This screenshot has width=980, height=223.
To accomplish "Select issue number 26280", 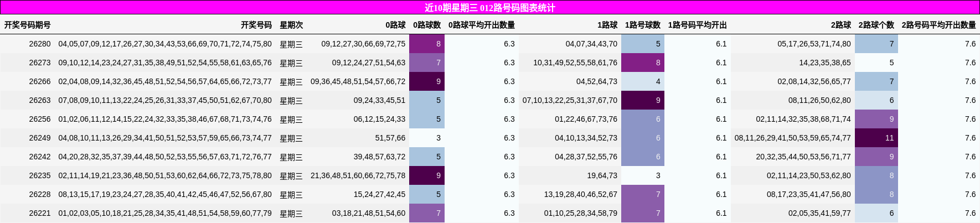I will 40,44.
